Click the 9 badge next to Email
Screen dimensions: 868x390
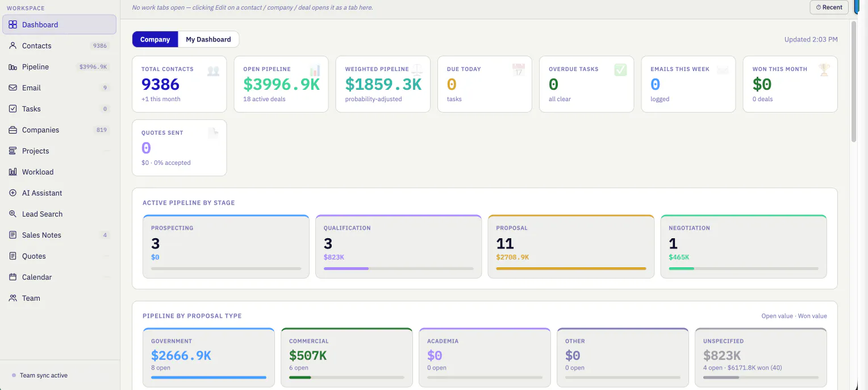105,88
